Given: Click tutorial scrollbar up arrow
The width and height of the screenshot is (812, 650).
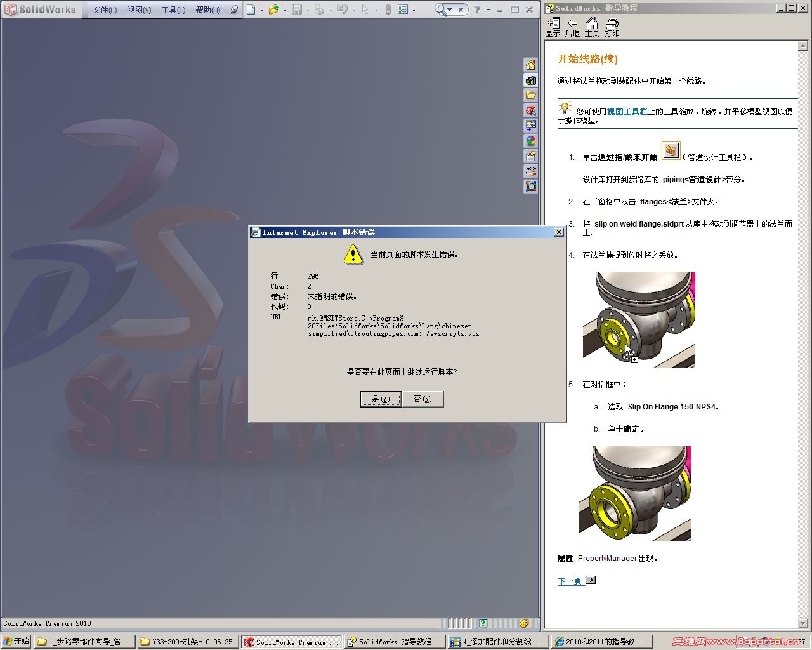Looking at the screenshot, I should point(803,46).
